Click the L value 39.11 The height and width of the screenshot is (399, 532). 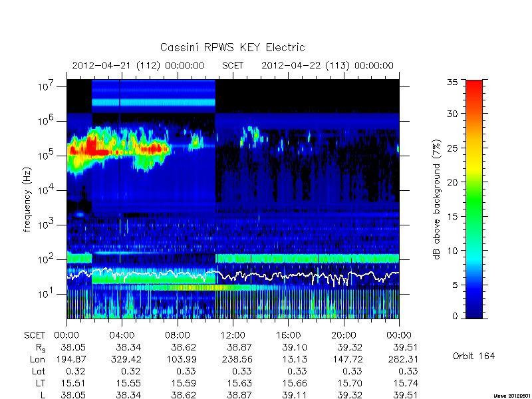click(x=295, y=395)
